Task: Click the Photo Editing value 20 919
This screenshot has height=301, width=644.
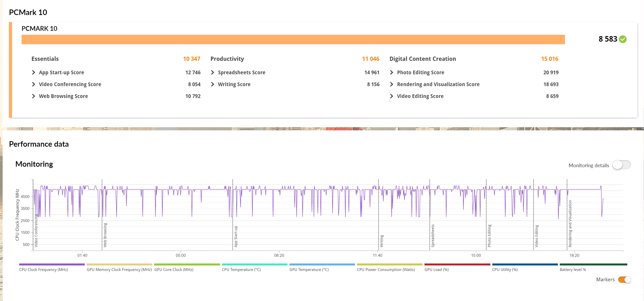Action: (x=551, y=72)
